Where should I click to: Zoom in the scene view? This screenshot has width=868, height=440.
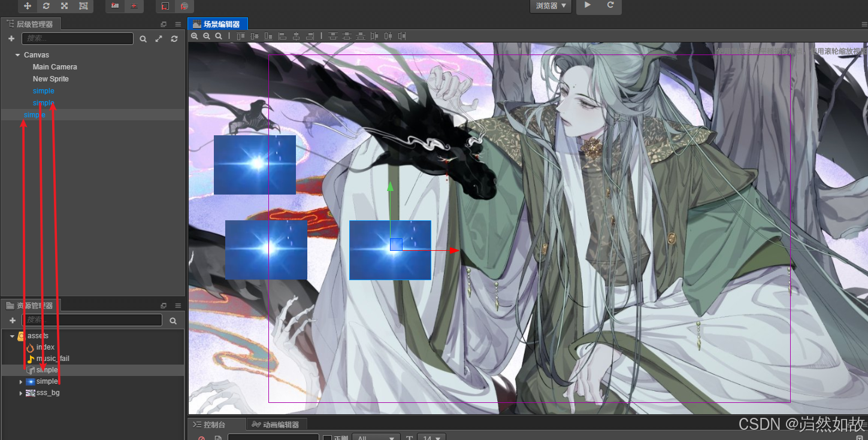pos(195,37)
